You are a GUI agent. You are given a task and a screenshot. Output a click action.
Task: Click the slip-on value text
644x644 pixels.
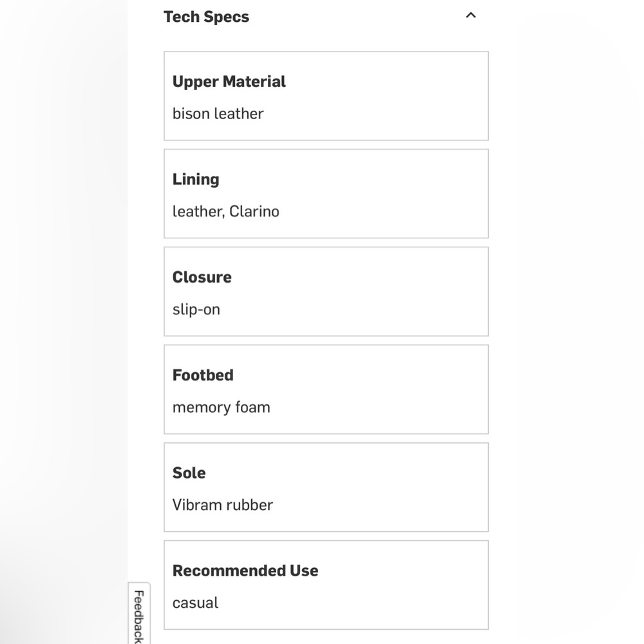coord(196,310)
